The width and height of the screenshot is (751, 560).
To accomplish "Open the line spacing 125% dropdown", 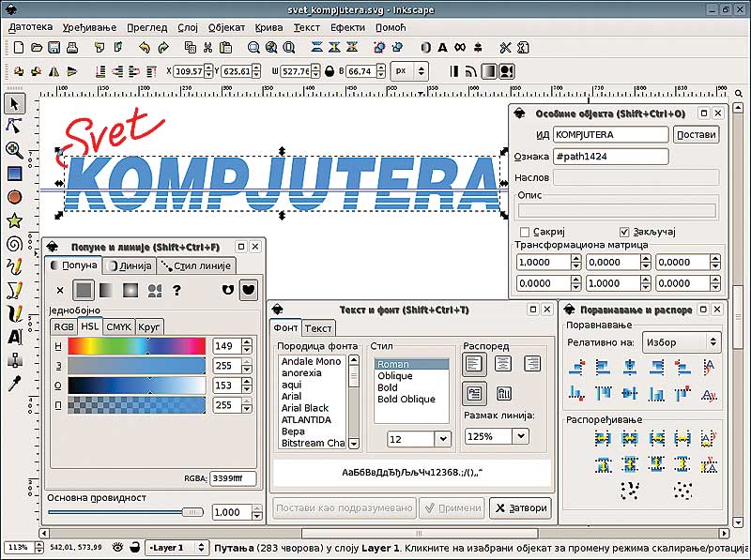I will coord(520,436).
